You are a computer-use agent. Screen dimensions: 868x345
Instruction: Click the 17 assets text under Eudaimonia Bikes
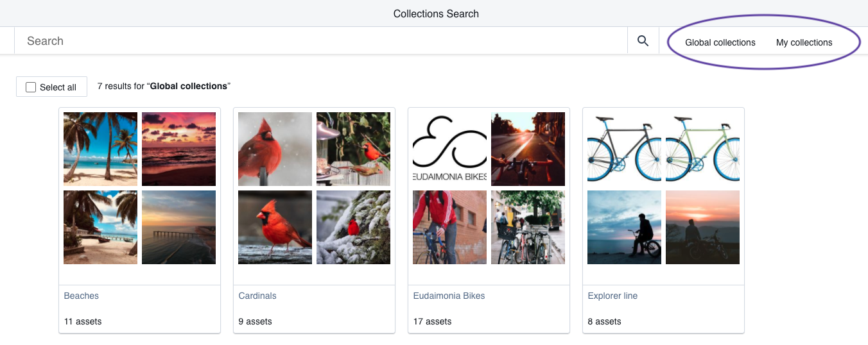tap(432, 321)
